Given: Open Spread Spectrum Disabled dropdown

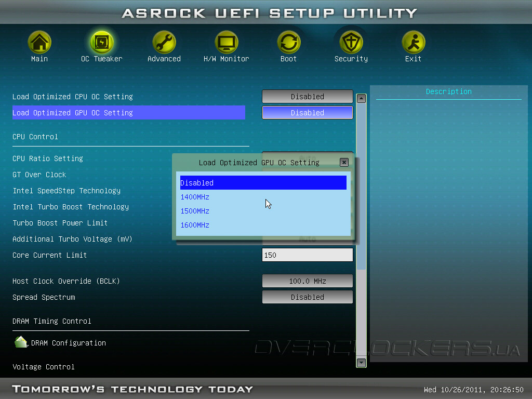Looking at the screenshot, I should pyautogui.click(x=308, y=297).
